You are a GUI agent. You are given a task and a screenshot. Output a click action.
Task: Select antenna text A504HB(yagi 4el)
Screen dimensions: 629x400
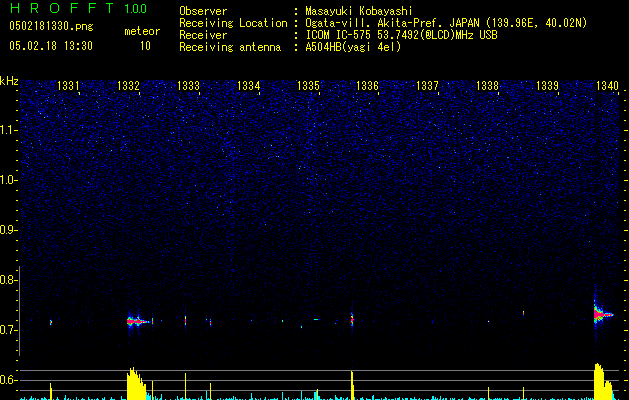coord(353,47)
